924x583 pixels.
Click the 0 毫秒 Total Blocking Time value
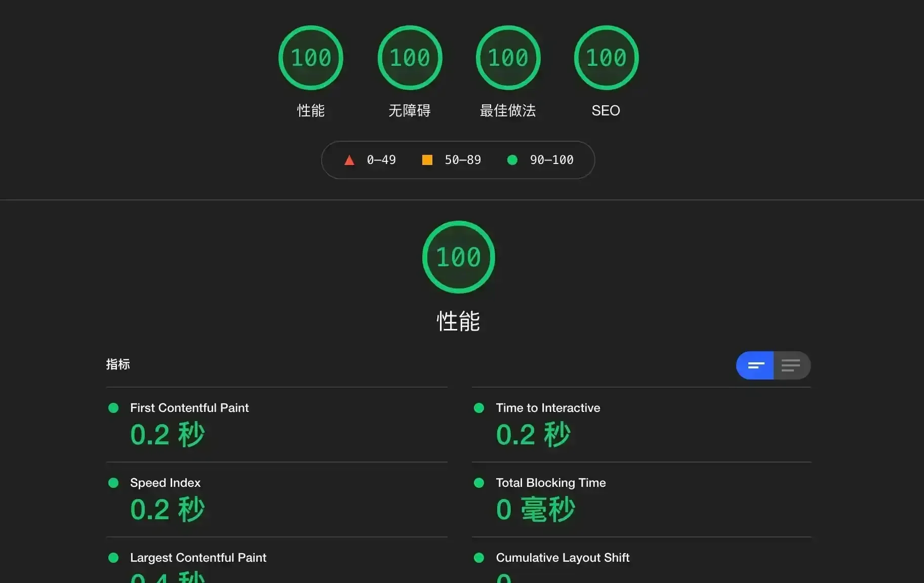pos(535,510)
